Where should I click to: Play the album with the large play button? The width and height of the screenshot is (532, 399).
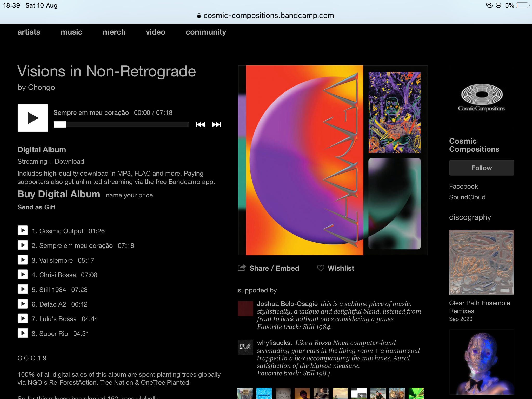(33, 118)
